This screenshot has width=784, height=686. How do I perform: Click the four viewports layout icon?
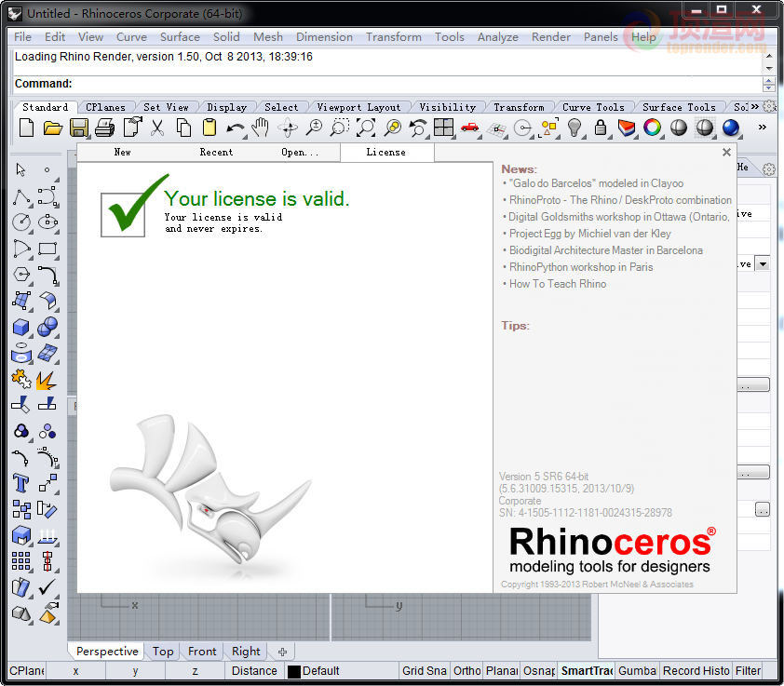[443, 128]
